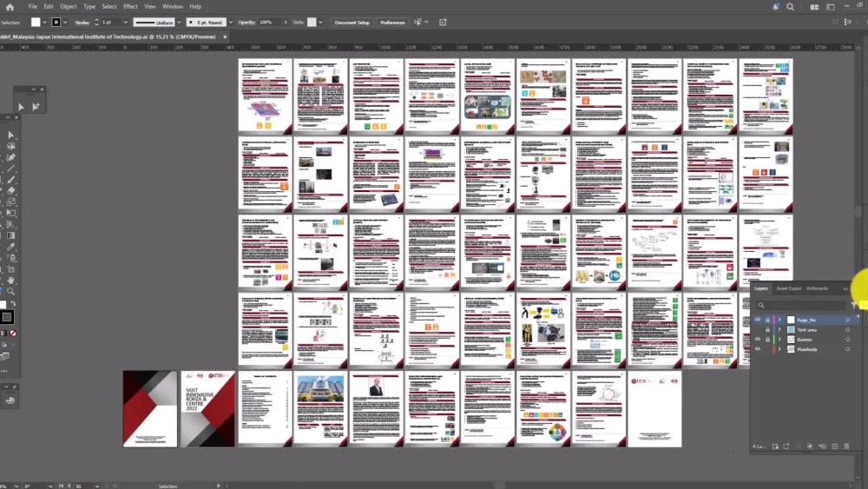Toggle the lock on the Banner layer
Viewport: 868px width, 489px height.
pos(767,340)
